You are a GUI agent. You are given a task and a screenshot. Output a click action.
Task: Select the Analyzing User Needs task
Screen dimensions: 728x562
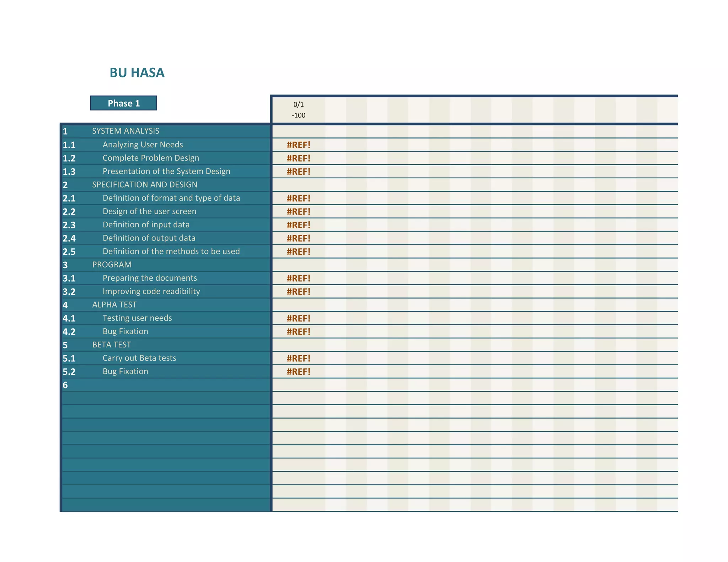click(x=143, y=145)
